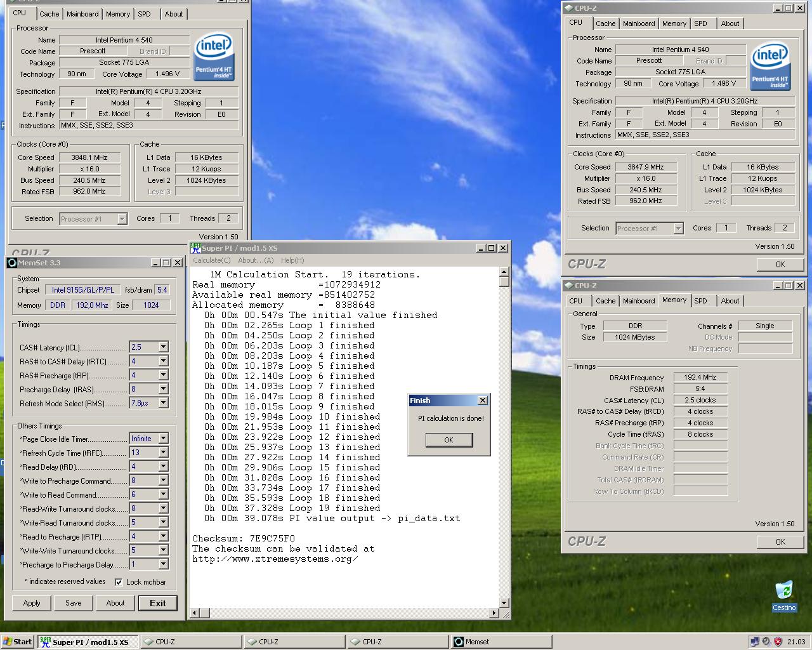Screen dimensions: 812x650
Task: Open the Write to Read Command dropdown
Action: click(163, 494)
